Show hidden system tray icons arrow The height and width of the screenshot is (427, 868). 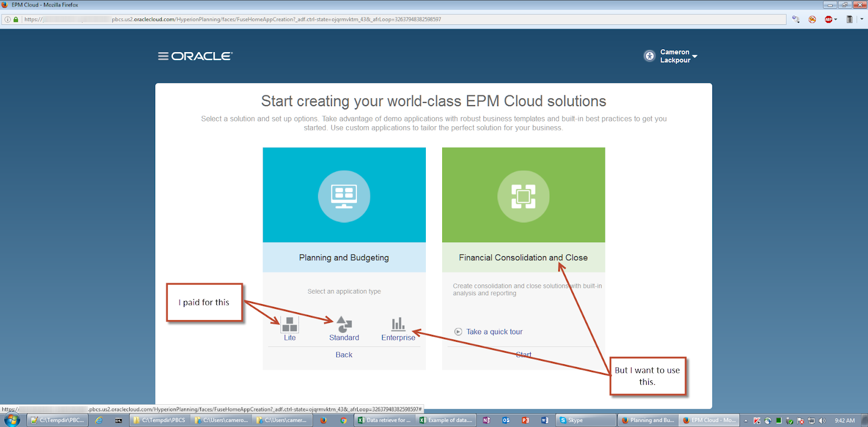pyautogui.click(x=746, y=420)
